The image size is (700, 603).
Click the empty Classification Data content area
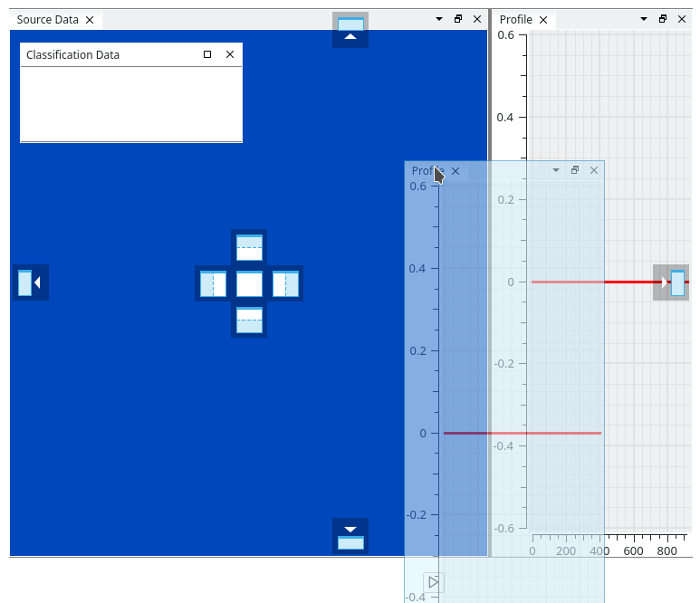point(131,104)
